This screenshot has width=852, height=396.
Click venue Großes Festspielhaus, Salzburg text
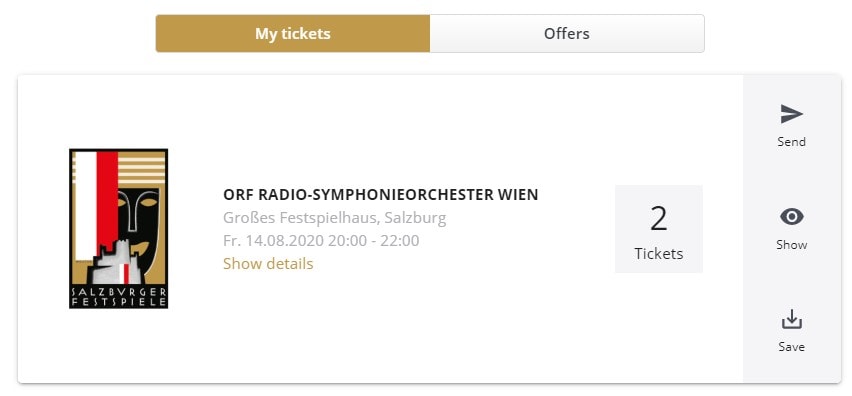tap(335, 218)
